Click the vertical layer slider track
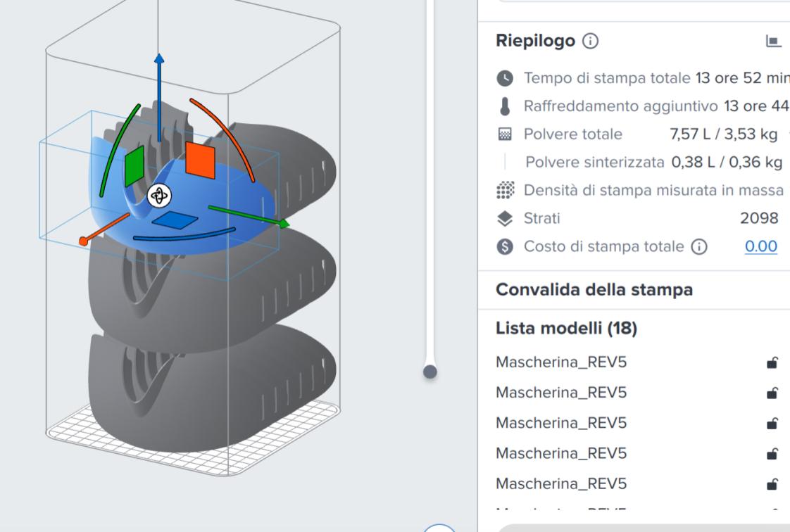 click(430, 181)
